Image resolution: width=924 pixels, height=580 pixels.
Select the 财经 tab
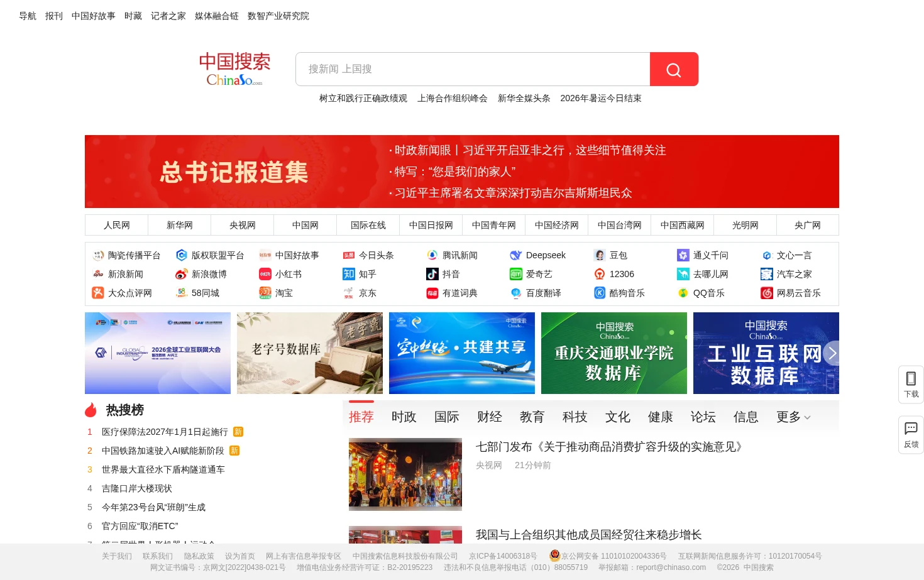490,417
